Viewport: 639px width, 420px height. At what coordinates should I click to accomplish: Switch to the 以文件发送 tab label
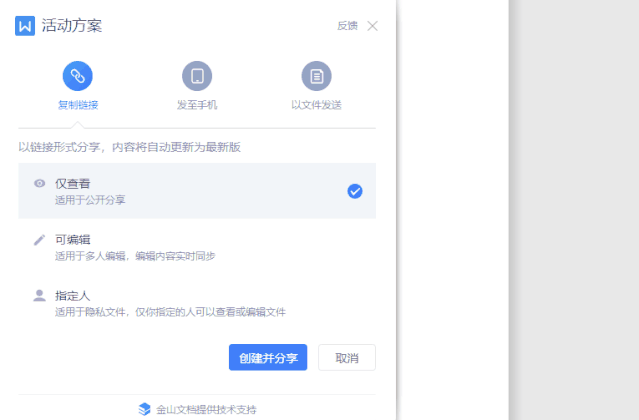click(316, 105)
